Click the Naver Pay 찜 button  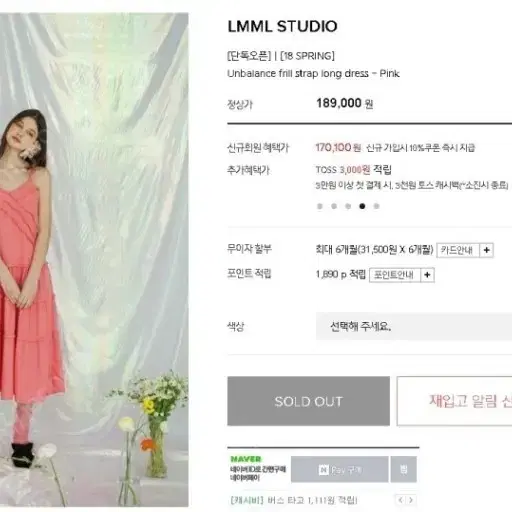click(x=403, y=469)
